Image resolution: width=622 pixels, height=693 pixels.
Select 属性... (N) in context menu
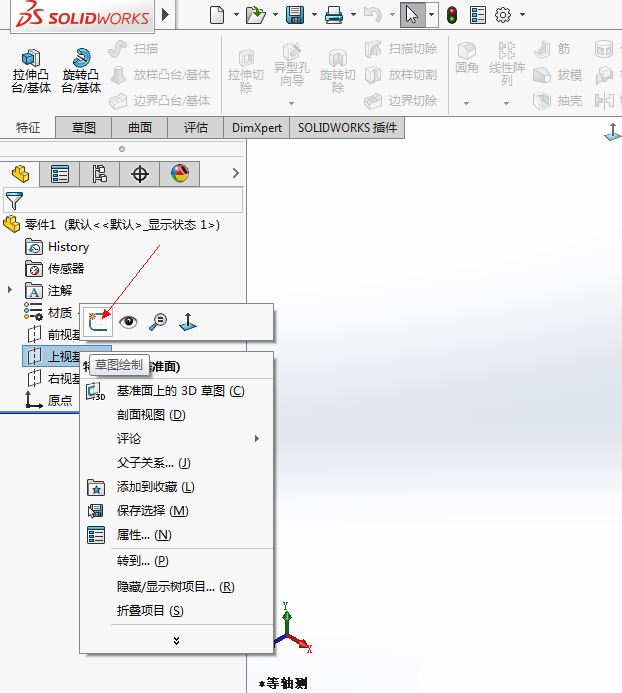coord(142,535)
